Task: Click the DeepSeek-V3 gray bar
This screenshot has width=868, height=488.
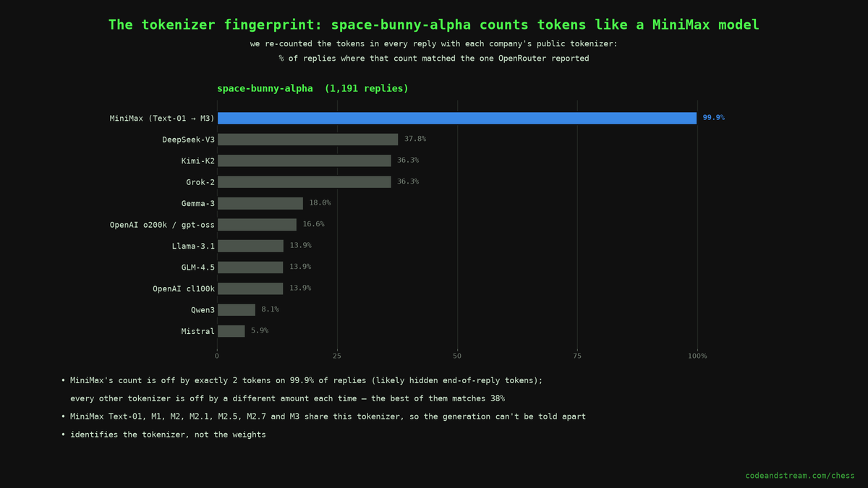Action: pyautogui.click(x=308, y=140)
